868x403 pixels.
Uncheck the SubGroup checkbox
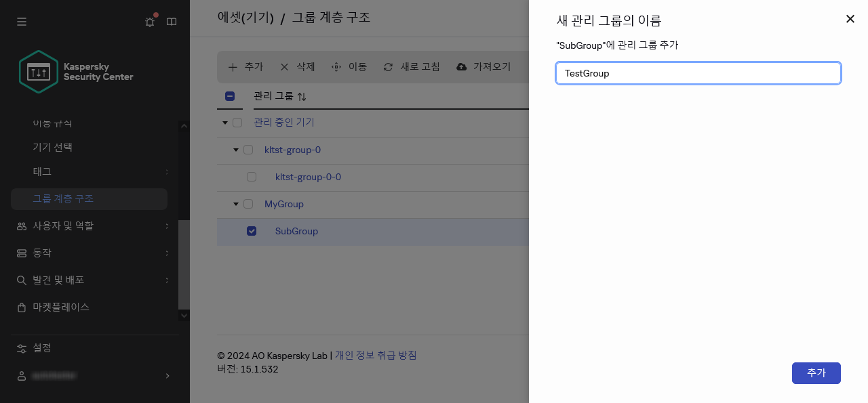coord(252,231)
